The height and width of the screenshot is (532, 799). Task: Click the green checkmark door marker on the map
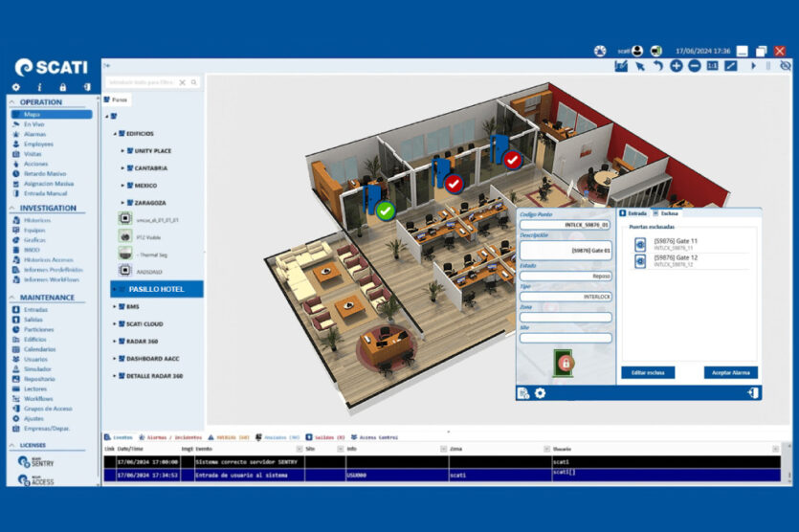pyautogui.click(x=385, y=211)
